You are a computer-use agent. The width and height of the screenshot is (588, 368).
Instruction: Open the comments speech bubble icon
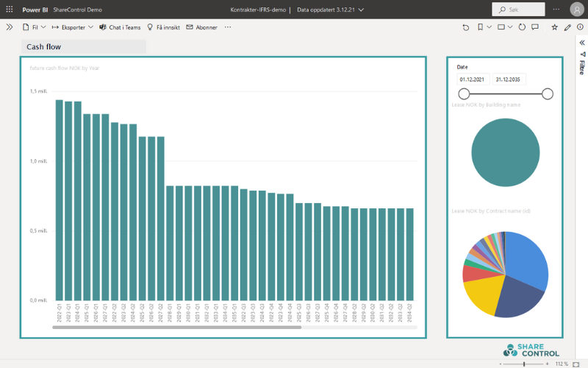click(535, 27)
